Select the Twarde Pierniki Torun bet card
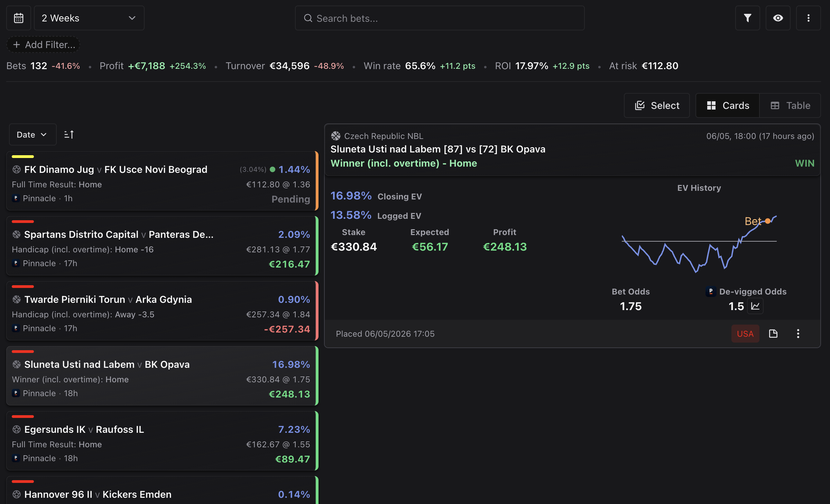 click(162, 311)
